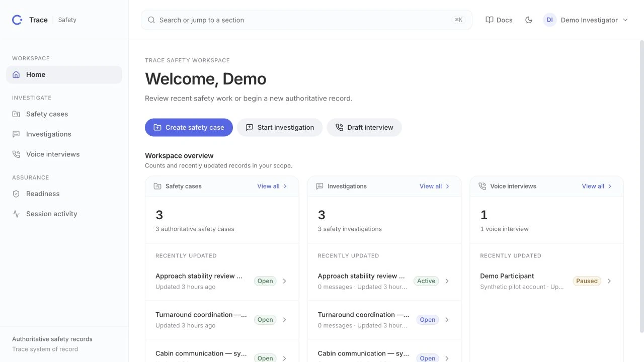644x362 pixels.
Task: Click the search magnifier icon
Action: (151, 20)
